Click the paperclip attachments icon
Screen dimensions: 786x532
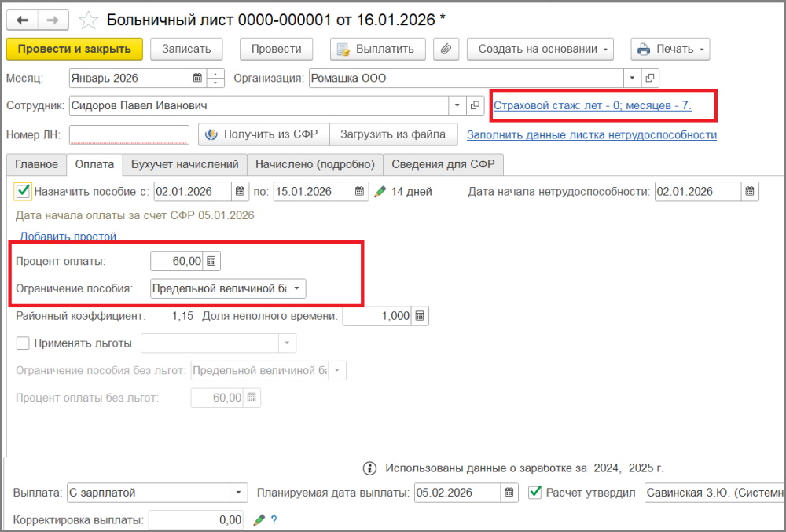(446, 49)
